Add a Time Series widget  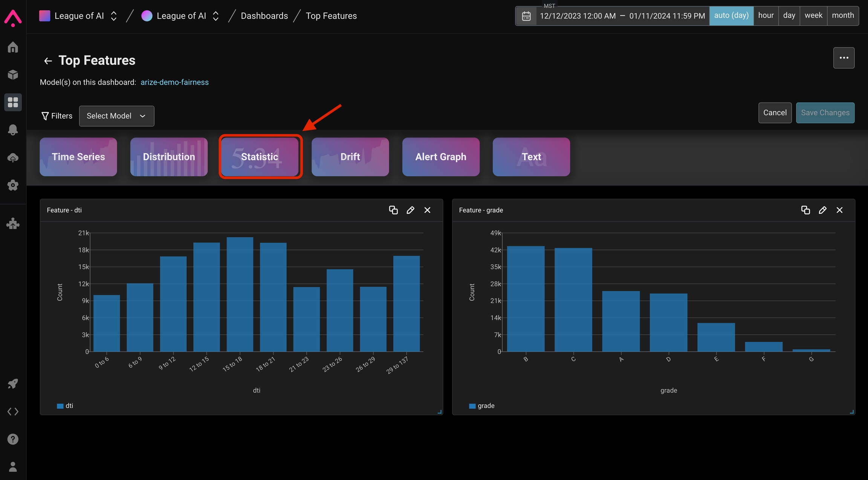click(x=78, y=156)
